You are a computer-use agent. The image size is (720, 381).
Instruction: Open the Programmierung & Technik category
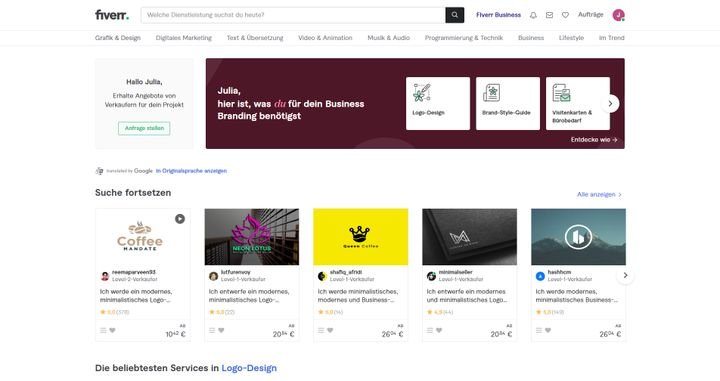pyautogui.click(x=464, y=38)
